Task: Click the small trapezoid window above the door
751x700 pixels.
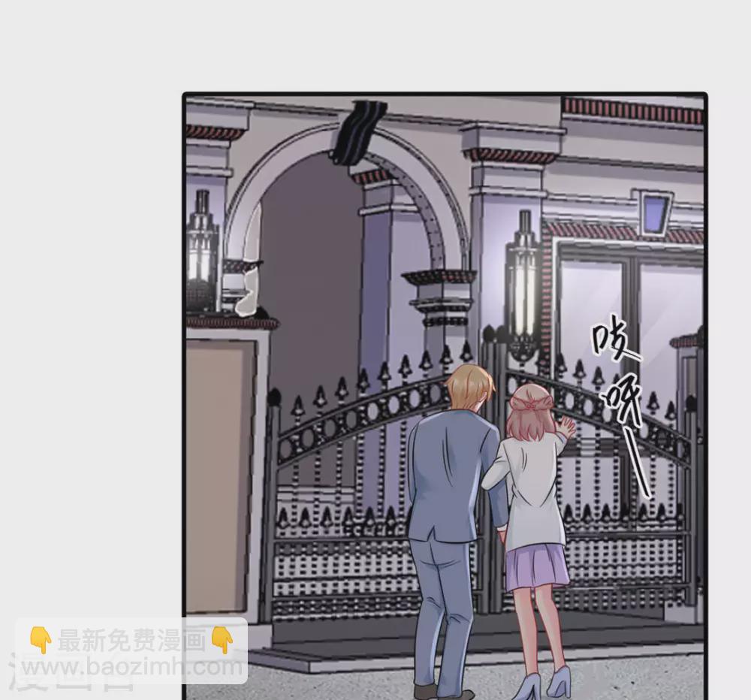Action: [x=653, y=212]
